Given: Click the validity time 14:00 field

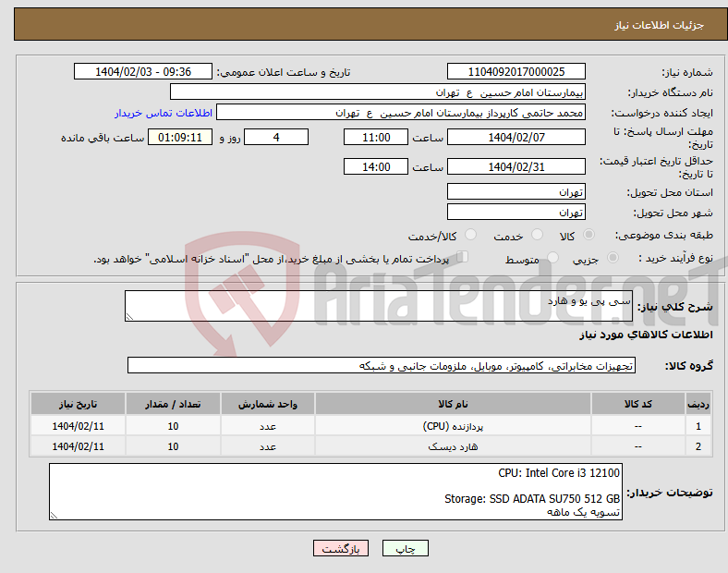Looking at the screenshot, I should [x=376, y=166].
